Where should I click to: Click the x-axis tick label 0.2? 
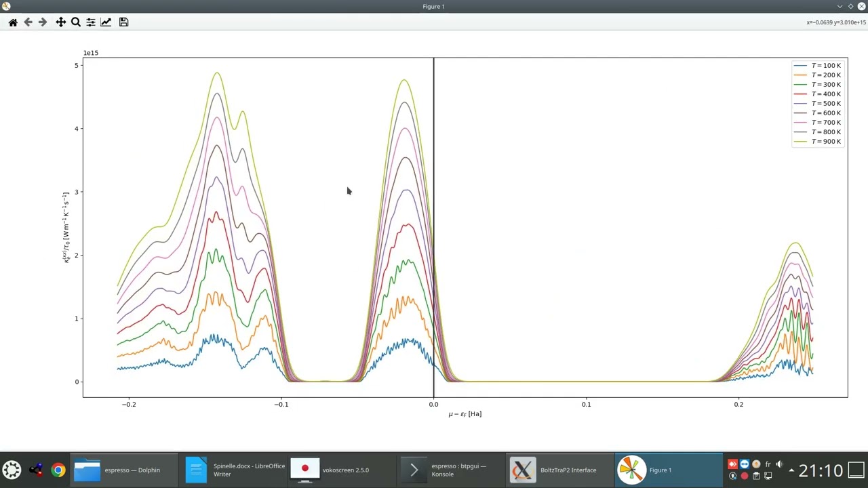click(738, 405)
